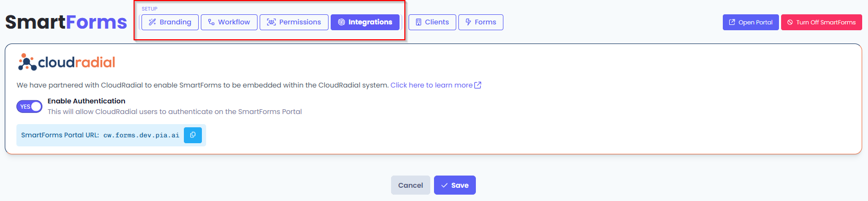Click the Clients building icon
Screen dimensions: 868x201
pyautogui.click(x=419, y=22)
